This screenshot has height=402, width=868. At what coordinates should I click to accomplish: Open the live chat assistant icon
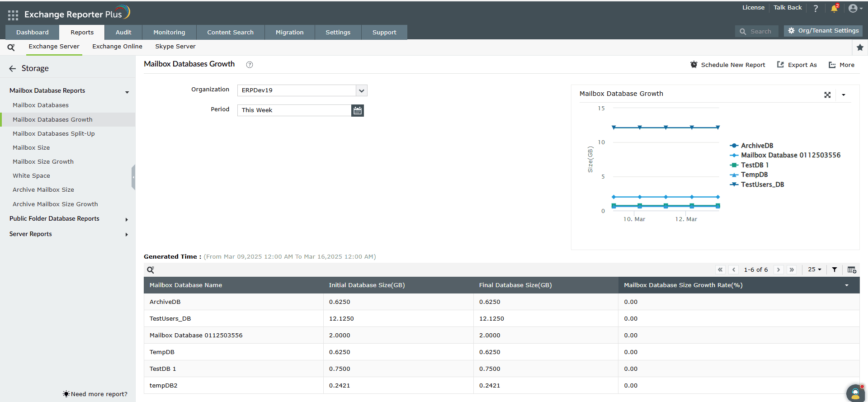(855, 393)
